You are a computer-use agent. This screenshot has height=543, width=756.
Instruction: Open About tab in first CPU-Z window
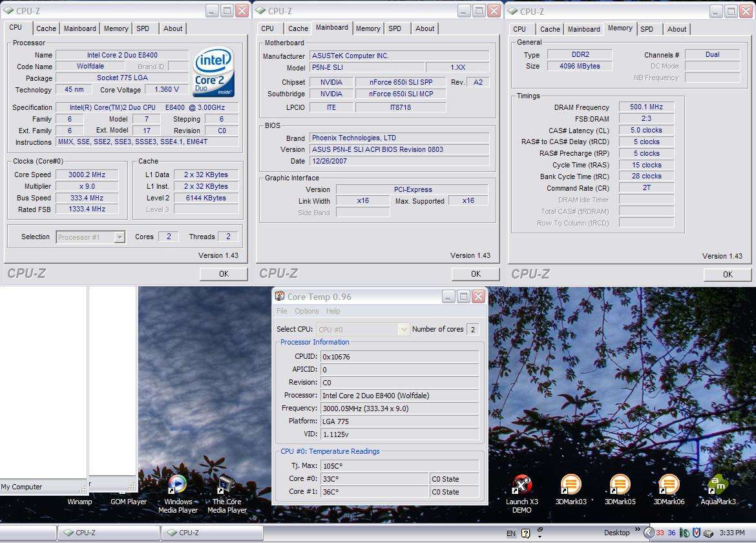pyautogui.click(x=173, y=28)
